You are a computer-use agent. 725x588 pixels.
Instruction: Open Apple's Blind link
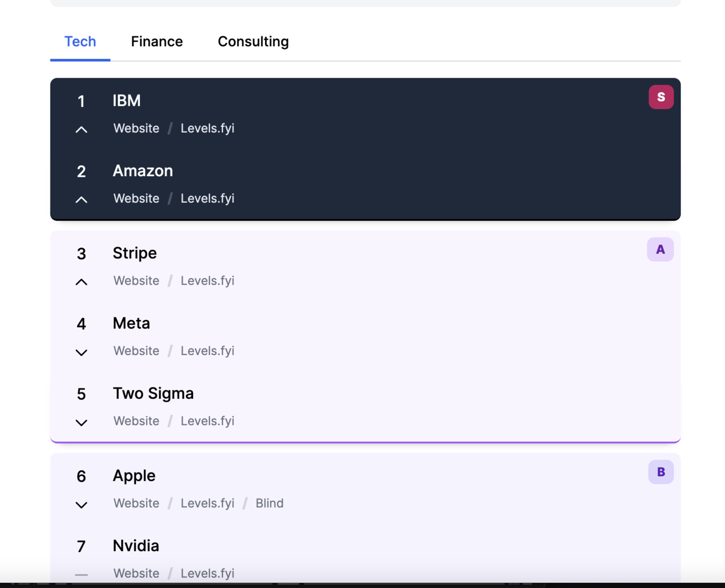coord(270,503)
